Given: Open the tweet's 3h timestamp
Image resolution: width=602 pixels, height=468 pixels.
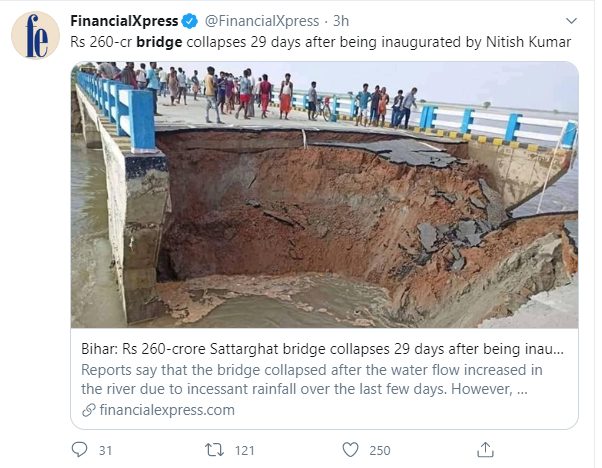Looking at the screenshot, I should (x=341, y=20).
